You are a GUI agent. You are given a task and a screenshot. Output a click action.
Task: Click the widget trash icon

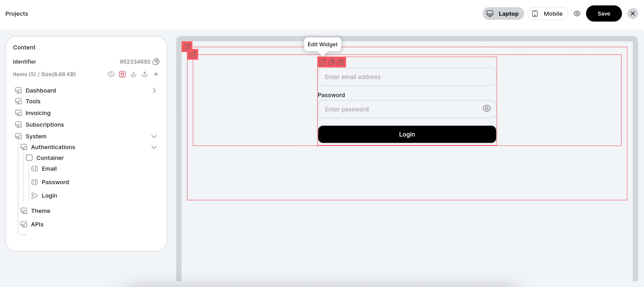tap(341, 62)
